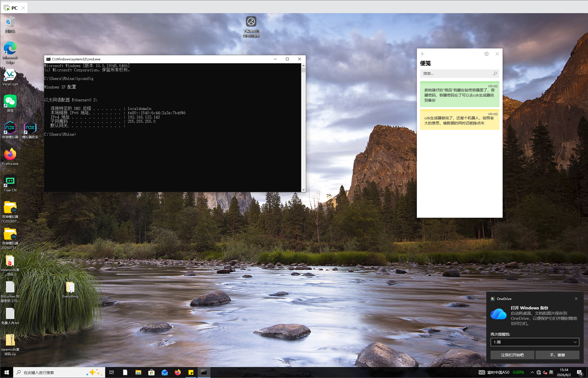Select the VeraCrypt desktop shortcut

pos(10,77)
